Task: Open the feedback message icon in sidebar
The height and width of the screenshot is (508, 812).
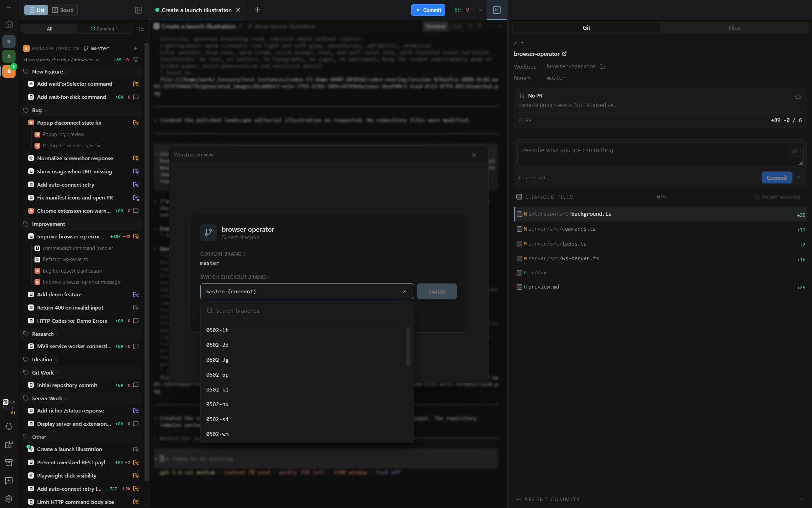Action: coord(9,481)
